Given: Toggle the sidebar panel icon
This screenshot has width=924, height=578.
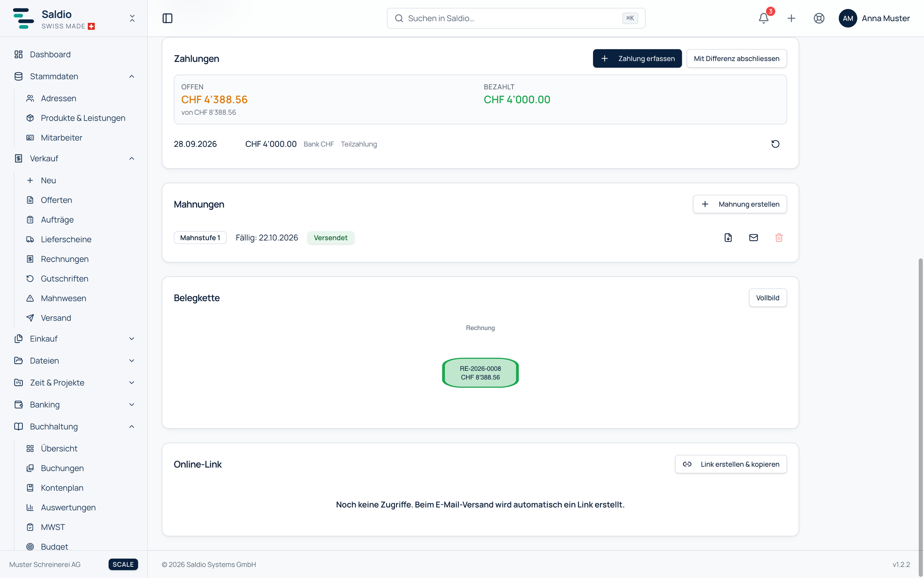Looking at the screenshot, I should pos(167,18).
